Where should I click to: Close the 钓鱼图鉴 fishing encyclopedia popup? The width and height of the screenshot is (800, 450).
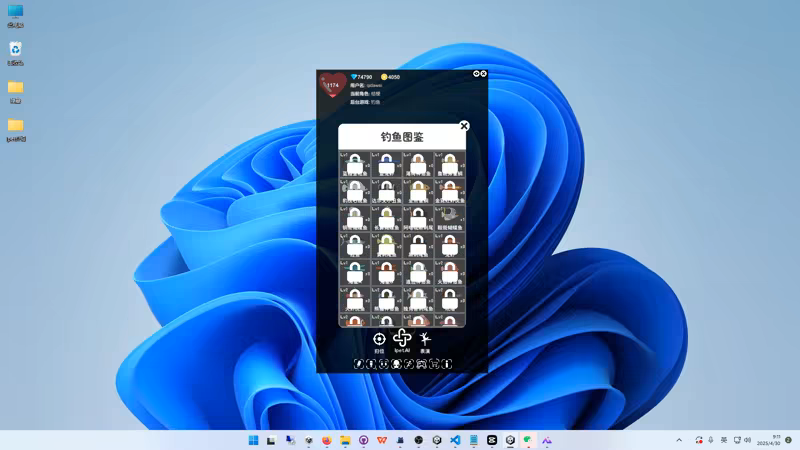pyautogui.click(x=464, y=126)
